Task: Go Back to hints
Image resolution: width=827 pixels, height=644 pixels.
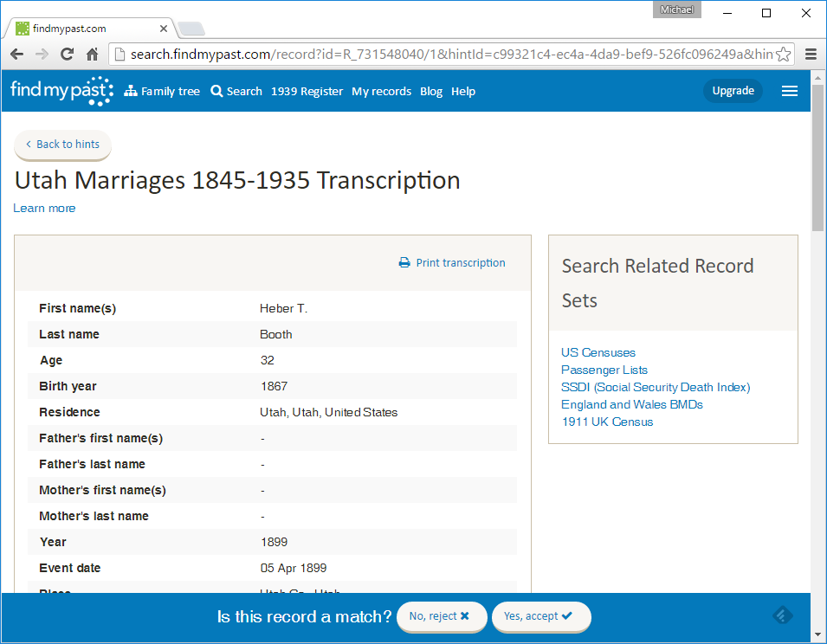Action: [x=62, y=145]
